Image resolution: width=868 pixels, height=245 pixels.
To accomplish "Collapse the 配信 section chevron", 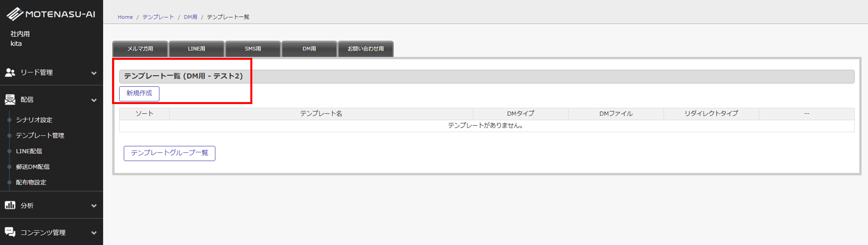I will pos(94,100).
